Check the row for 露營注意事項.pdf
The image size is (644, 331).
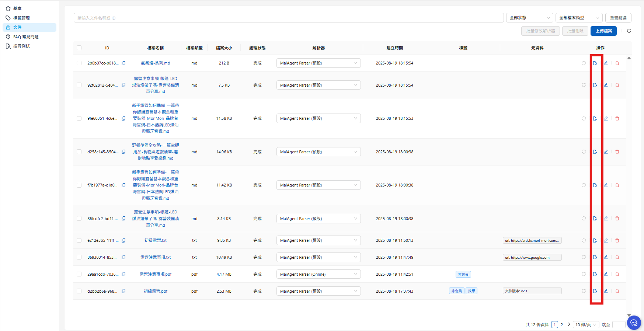79,274
